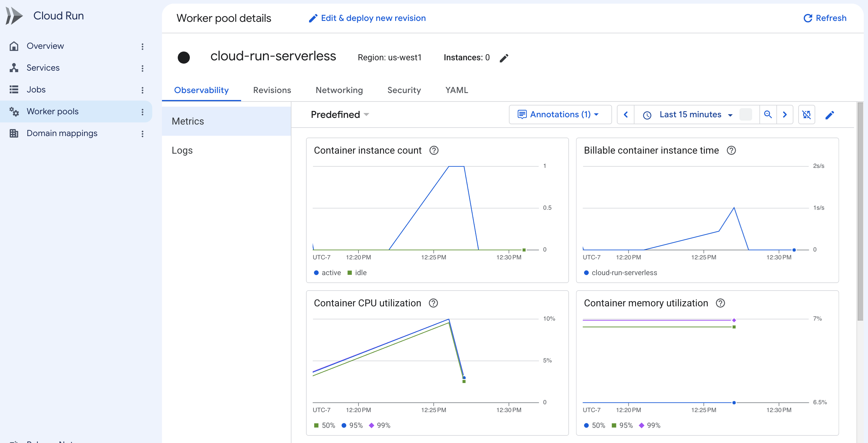This screenshot has height=443, width=868.
Task: Switch to the Revisions tab
Action: click(272, 90)
